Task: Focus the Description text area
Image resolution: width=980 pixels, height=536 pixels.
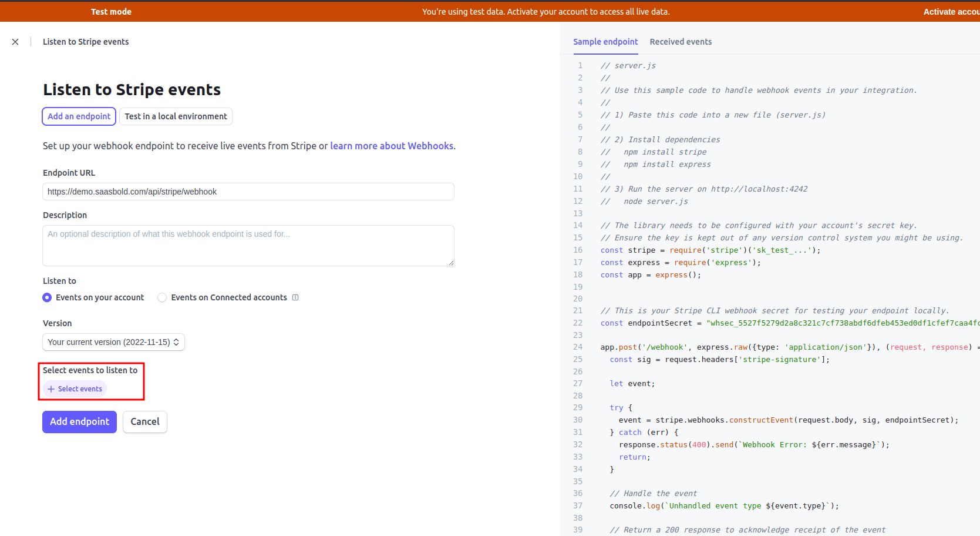Action: pos(248,245)
